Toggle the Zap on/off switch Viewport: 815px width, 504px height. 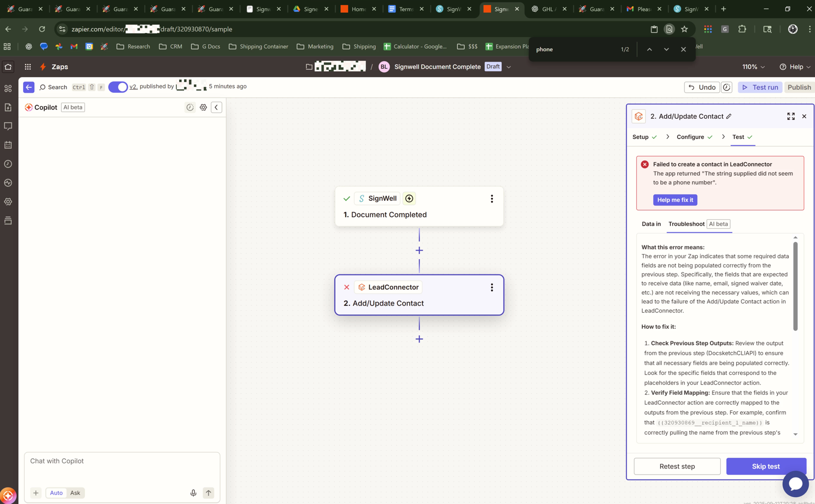click(118, 87)
